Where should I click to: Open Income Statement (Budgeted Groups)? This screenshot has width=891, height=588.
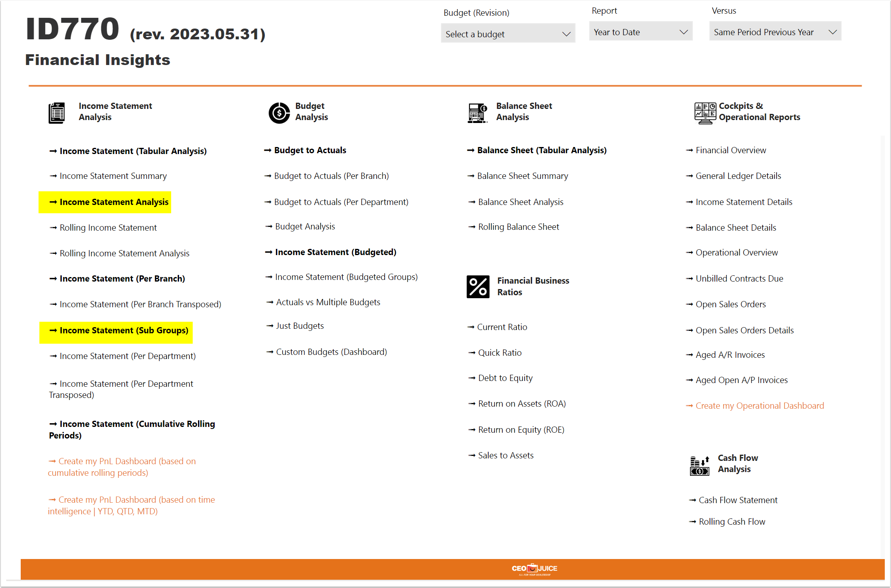point(341,277)
